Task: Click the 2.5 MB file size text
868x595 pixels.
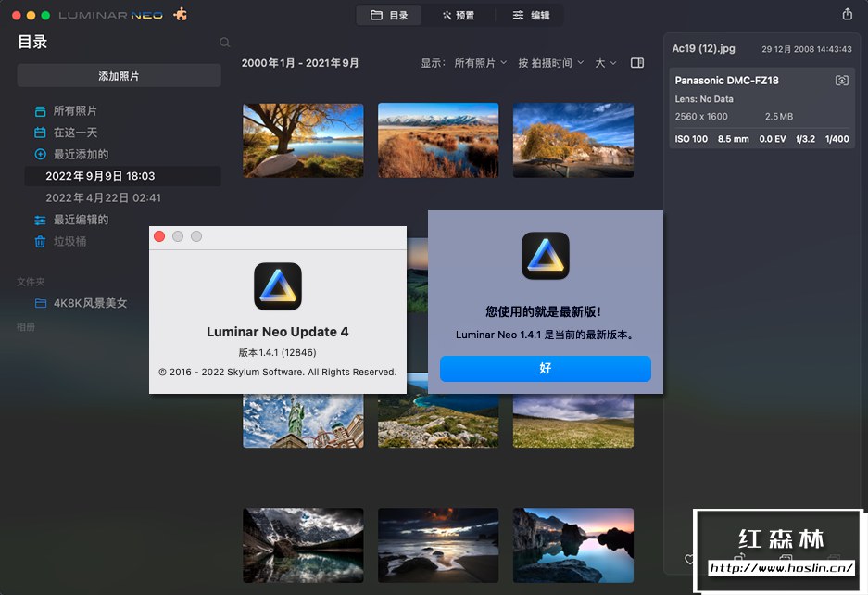Action: [x=779, y=117]
